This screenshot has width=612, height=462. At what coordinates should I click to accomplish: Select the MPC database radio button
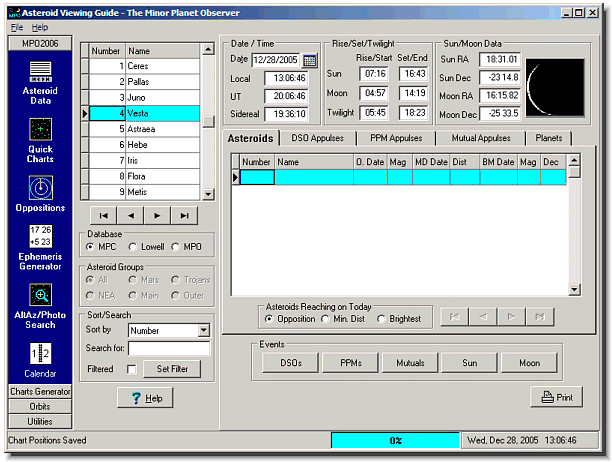[x=90, y=247]
